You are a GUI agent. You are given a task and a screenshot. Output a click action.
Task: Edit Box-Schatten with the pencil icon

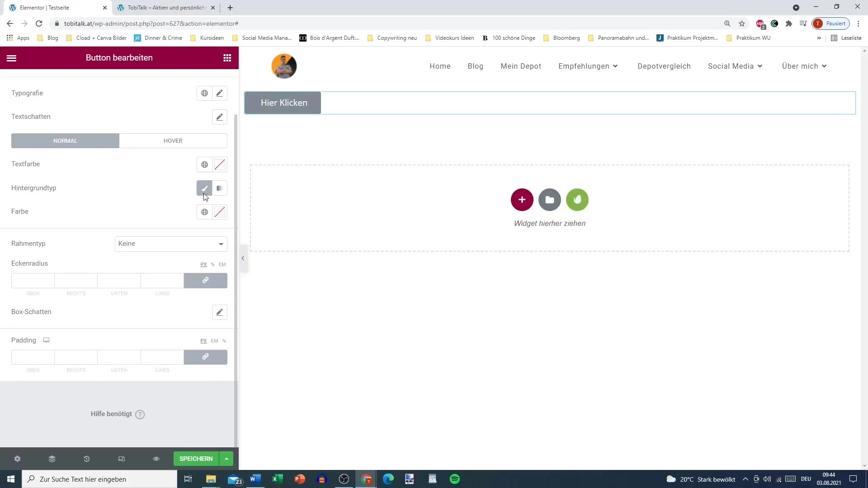[220, 312]
